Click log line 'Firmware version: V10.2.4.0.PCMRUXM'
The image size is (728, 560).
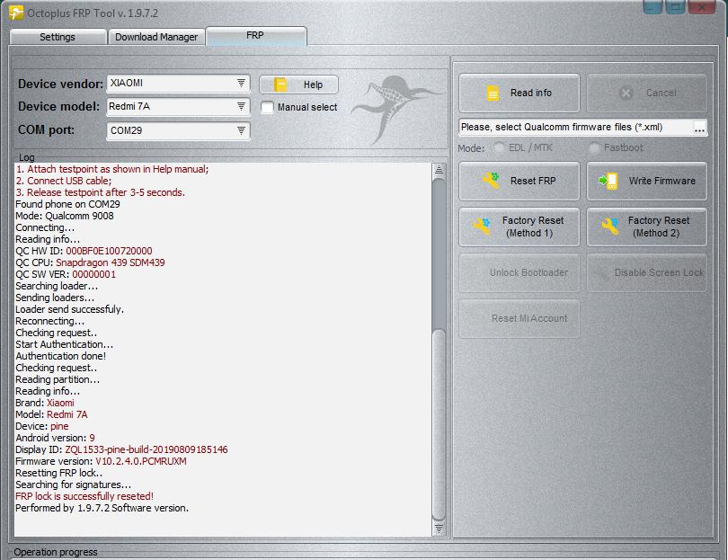101,461
